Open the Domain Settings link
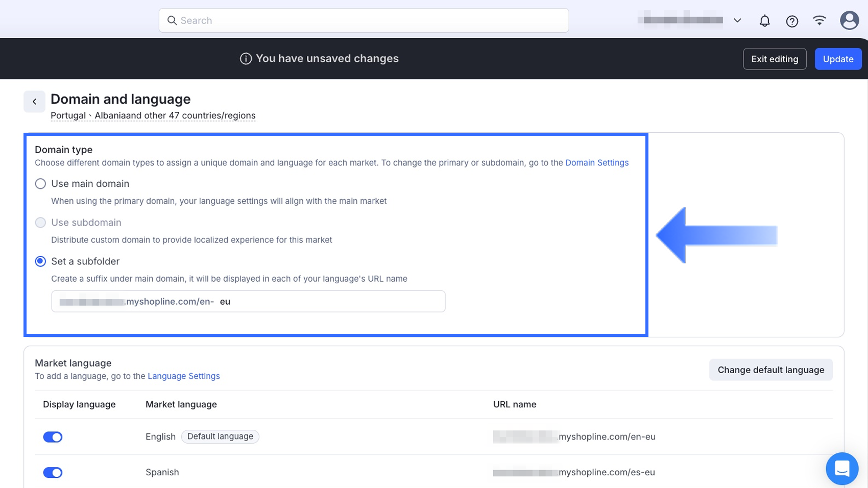The width and height of the screenshot is (868, 488). pos(596,163)
